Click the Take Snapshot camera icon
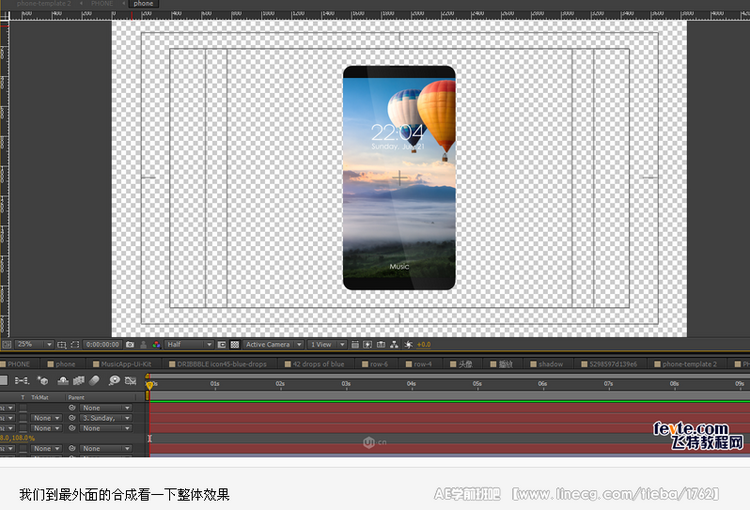Image resolution: width=750 pixels, height=510 pixels. point(130,344)
